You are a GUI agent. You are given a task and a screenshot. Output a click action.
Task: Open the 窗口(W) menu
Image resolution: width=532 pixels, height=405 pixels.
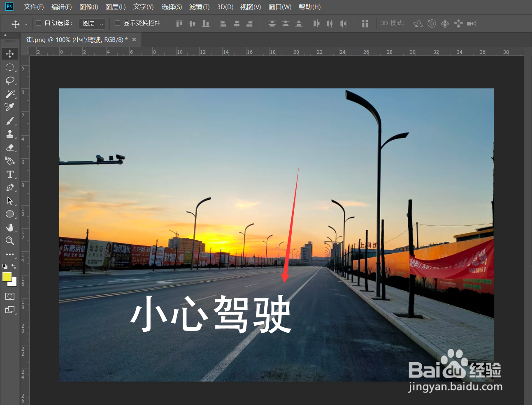coord(280,7)
